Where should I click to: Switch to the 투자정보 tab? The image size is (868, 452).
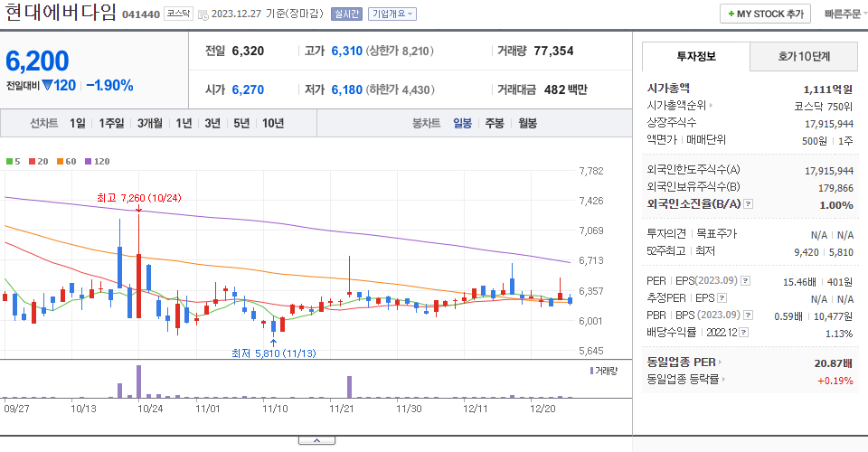click(x=696, y=56)
